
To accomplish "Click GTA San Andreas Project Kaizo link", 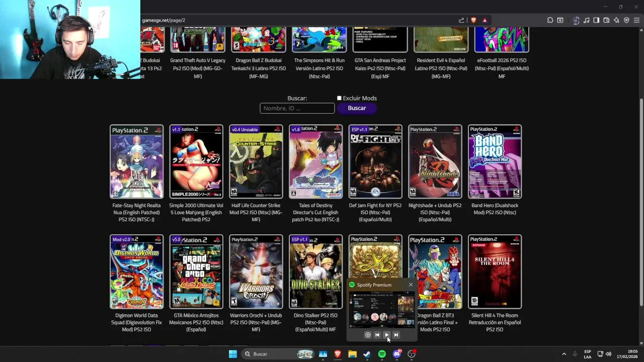I will [380, 68].
